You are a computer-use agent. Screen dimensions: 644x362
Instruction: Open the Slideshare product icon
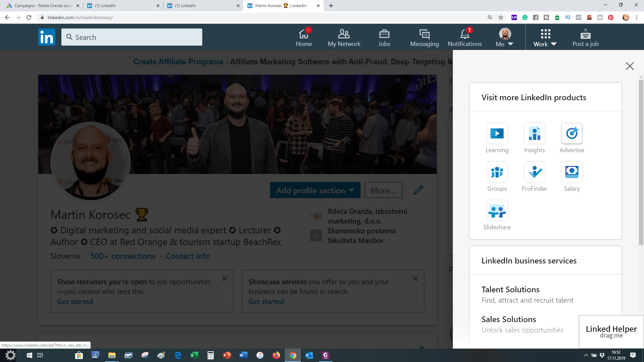(x=497, y=211)
